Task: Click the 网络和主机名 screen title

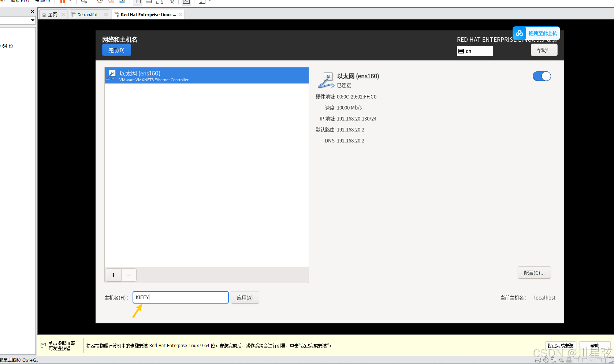Action: [x=119, y=40]
